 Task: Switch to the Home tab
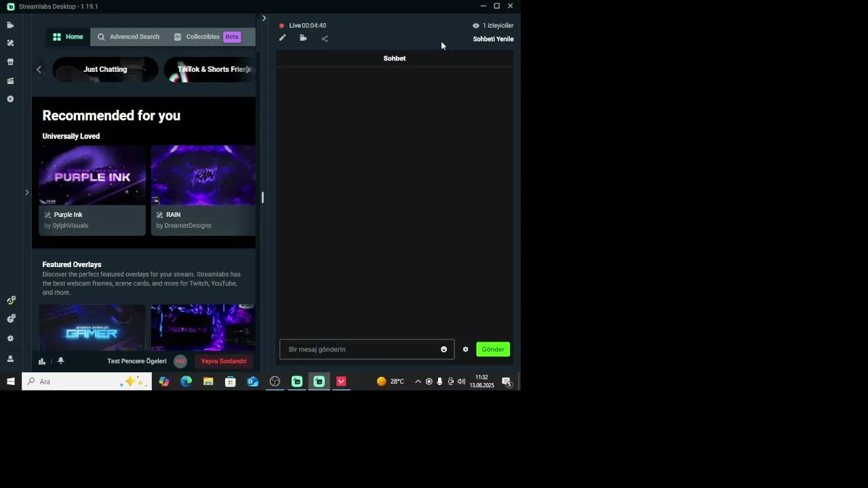68,37
